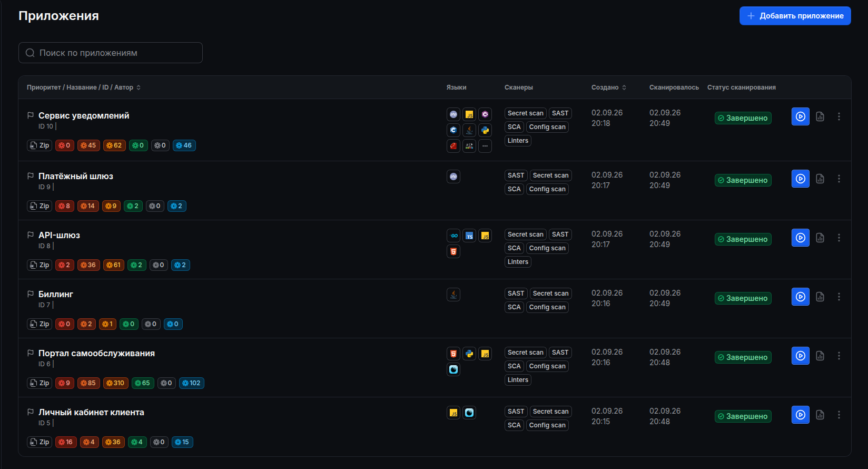Launch scan for Личный кабинет клиента
Screen dimensions: 868x469
[801, 415]
